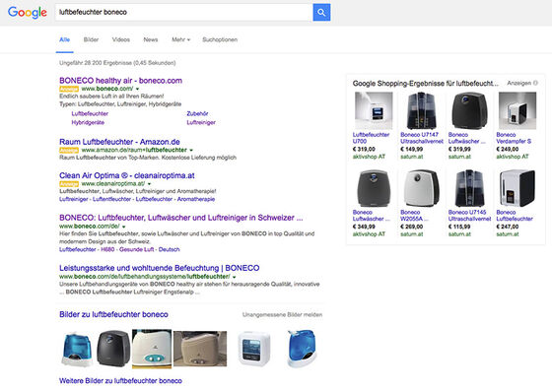Image resolution: width=552 pixels, height=392 pixels.
Task: Open Boneco U7145 Ultraschallvernebler product image
Action: [469, 188]
